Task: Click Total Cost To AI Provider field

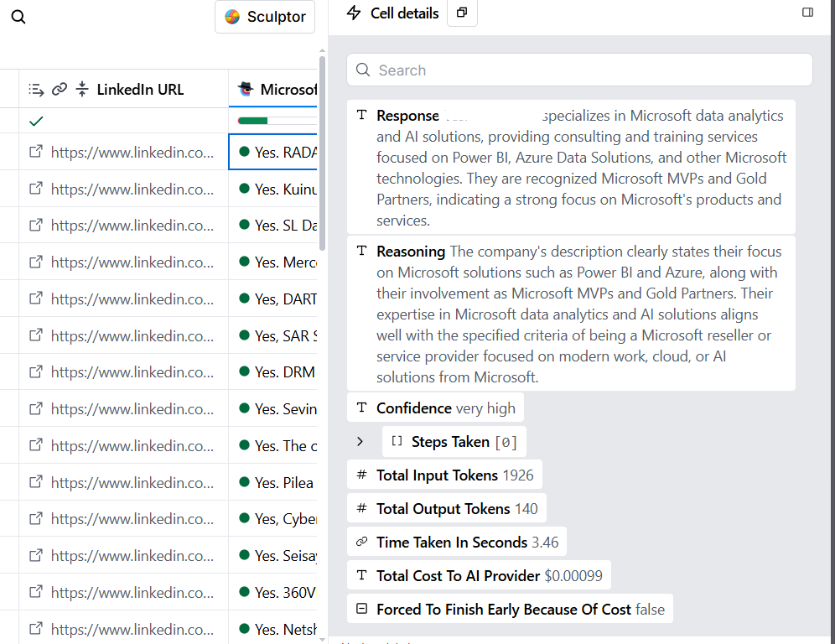Action: click(x=479, y=575)
